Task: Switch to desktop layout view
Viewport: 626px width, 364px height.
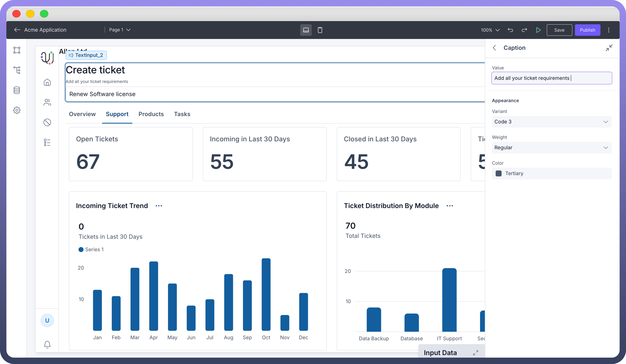Action: (306, 30)
